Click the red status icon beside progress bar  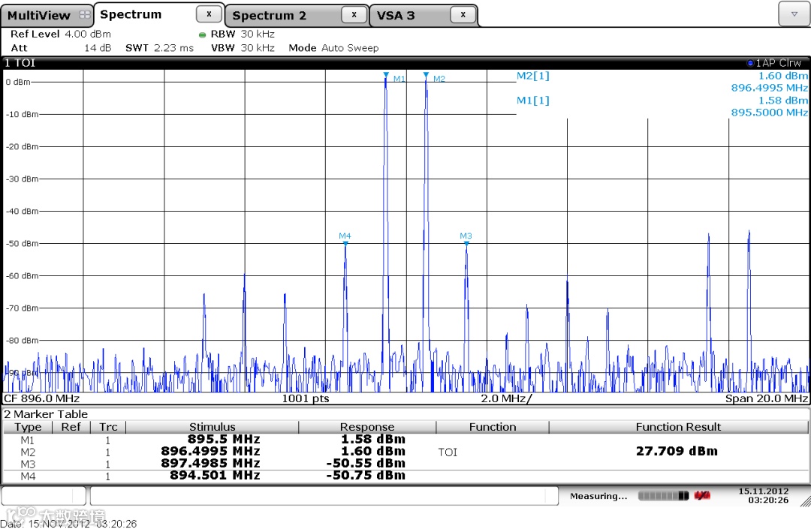[x=702, y=496]
